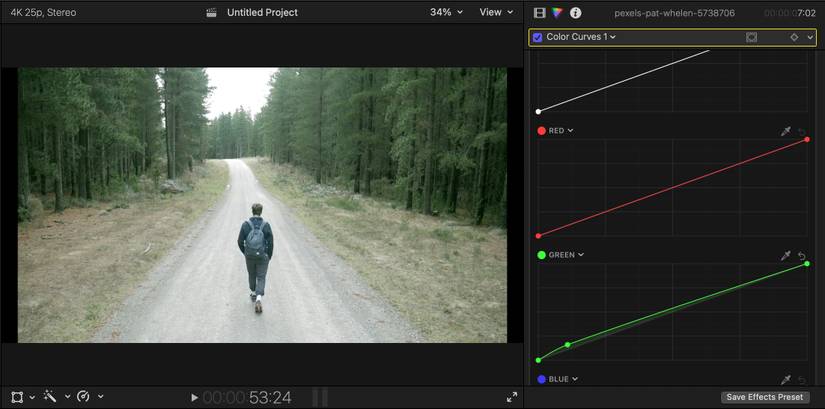The width and height of the screenshot is (825, 409).
Task: Click the clapperboard project icon
Action: click(212, 13)
